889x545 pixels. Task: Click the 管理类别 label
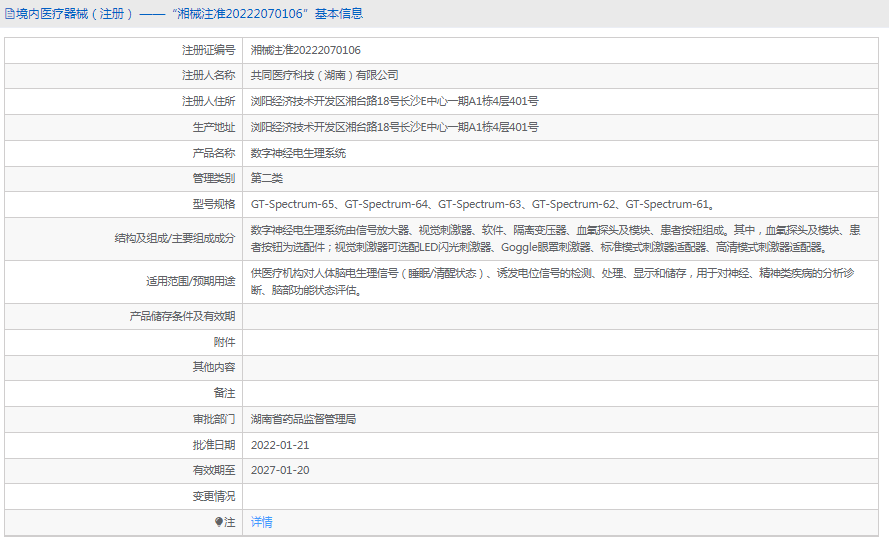pos(214,179)
